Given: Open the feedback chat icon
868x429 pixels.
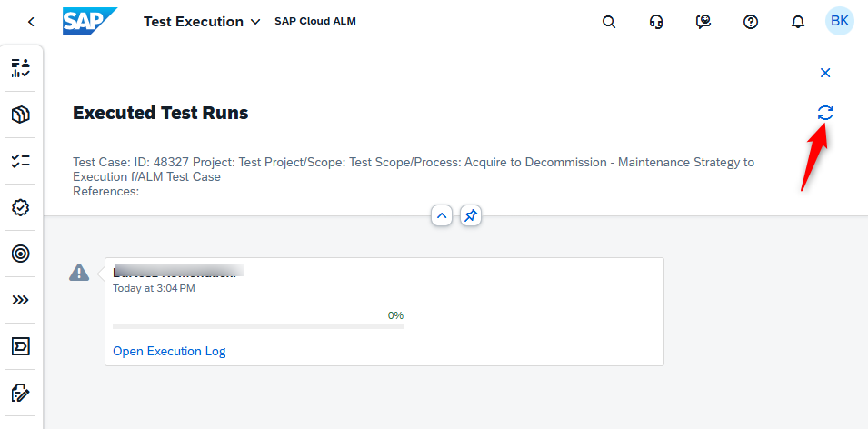Looking at the screenshot, I should (x=703, y=22).
